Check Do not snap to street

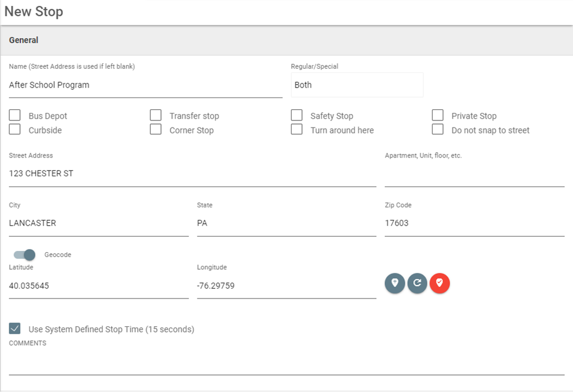437,129
